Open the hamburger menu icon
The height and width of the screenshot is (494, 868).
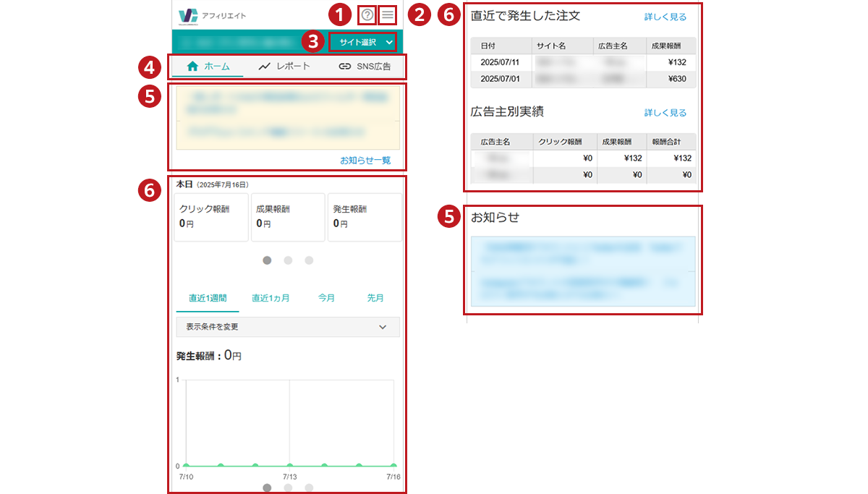[388, 15]
